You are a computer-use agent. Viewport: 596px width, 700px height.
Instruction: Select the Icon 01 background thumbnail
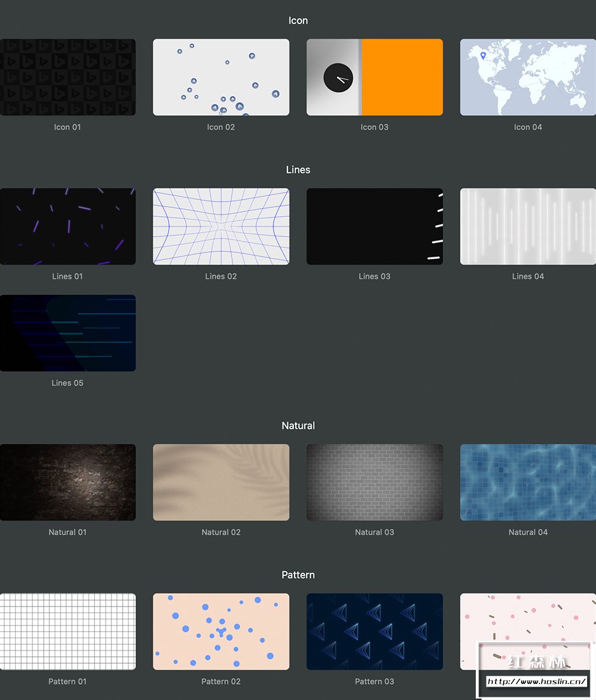68,77
